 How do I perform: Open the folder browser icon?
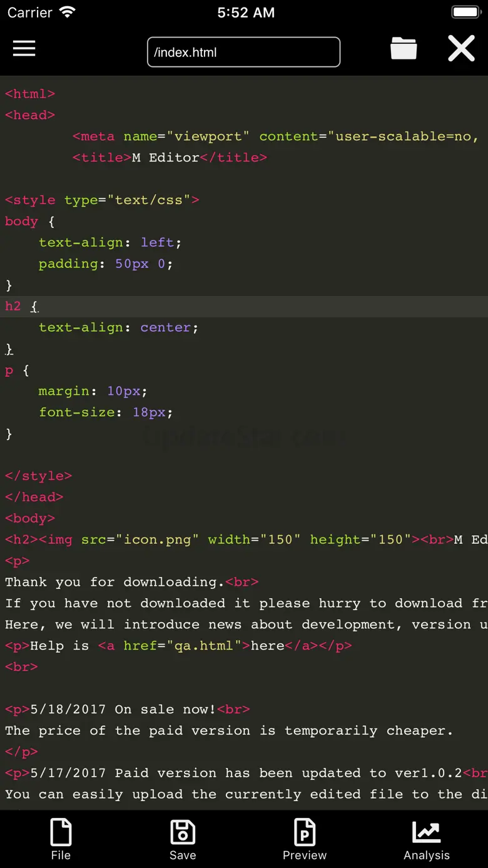tap(404, 48)
